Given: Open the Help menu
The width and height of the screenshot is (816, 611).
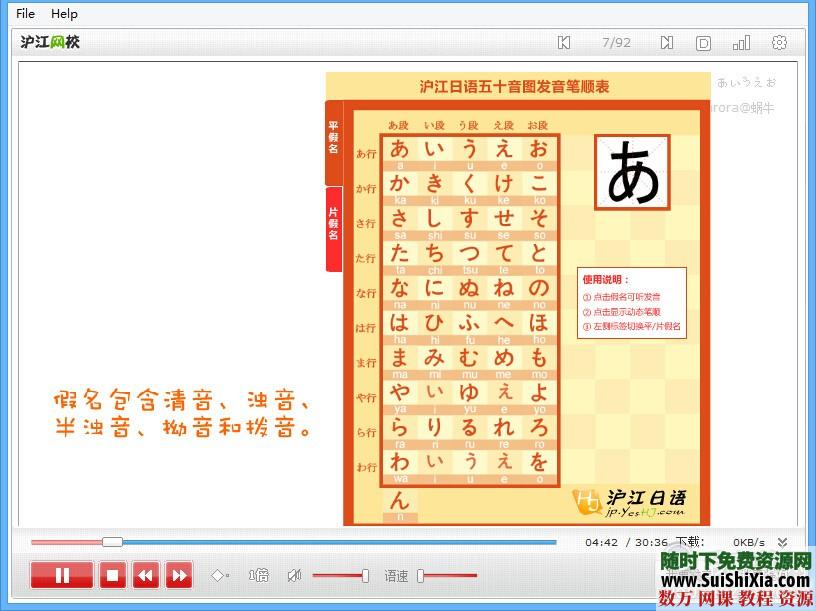Looking at the screenshot, I should tap(64, 13).
